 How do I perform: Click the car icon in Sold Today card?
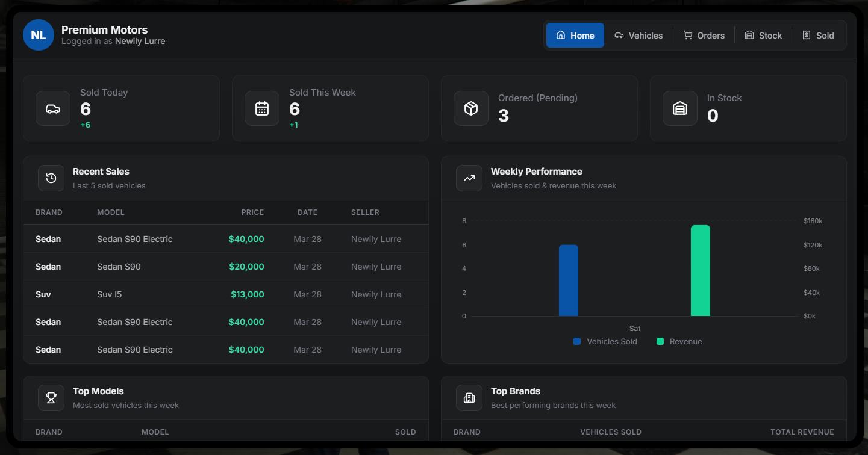(x=53, y=108)
